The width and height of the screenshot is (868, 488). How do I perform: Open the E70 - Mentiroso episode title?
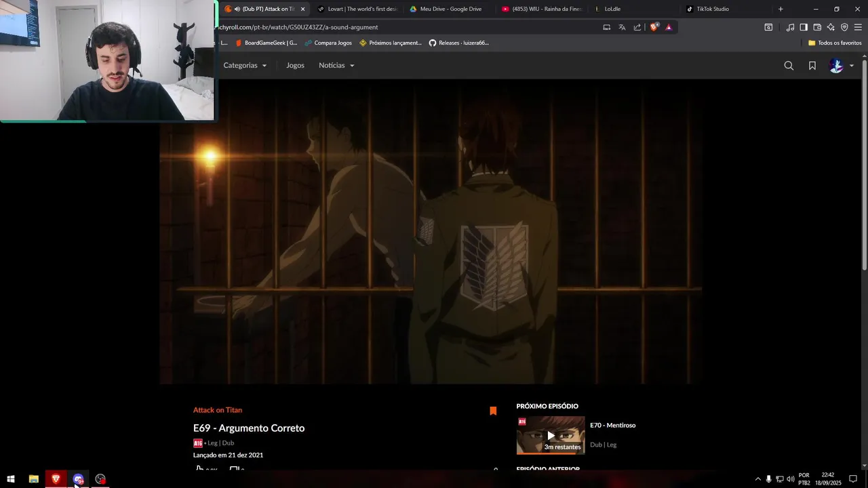[612, 426]
